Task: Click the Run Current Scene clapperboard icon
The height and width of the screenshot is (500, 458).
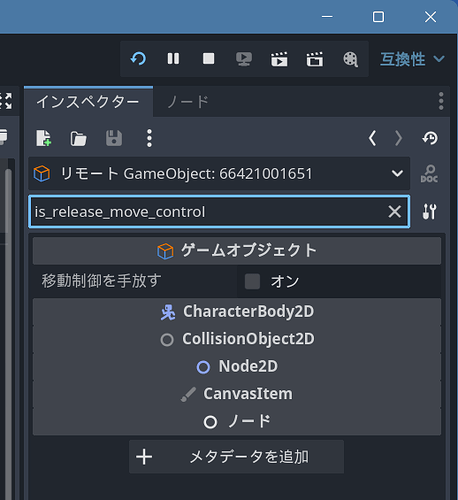Action: point(279,59)
